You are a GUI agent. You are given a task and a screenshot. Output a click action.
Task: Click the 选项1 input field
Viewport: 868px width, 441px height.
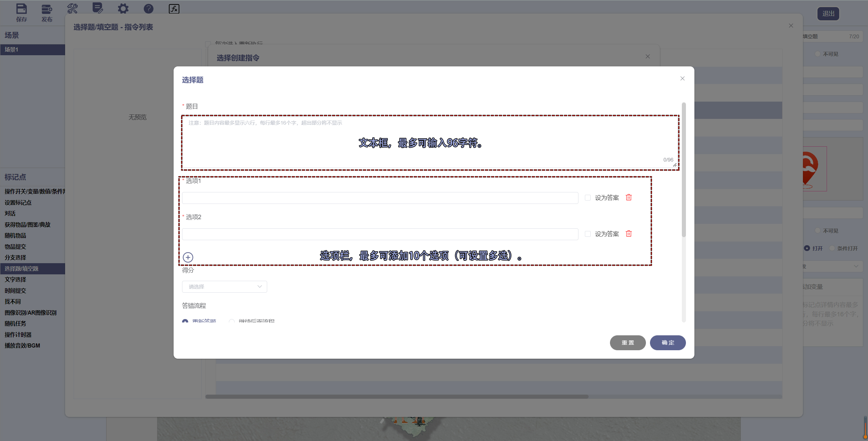(380, 198)
